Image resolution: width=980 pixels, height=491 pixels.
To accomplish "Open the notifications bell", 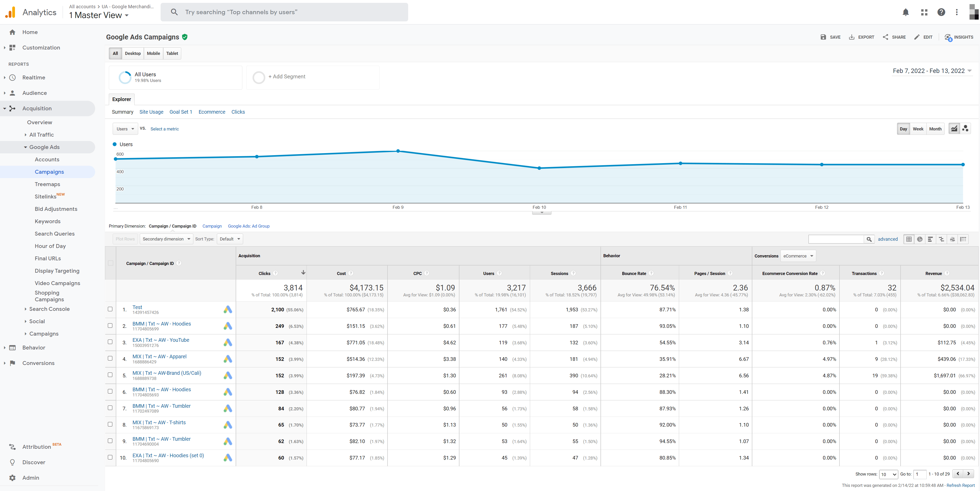I will click(x=906, y=12).
